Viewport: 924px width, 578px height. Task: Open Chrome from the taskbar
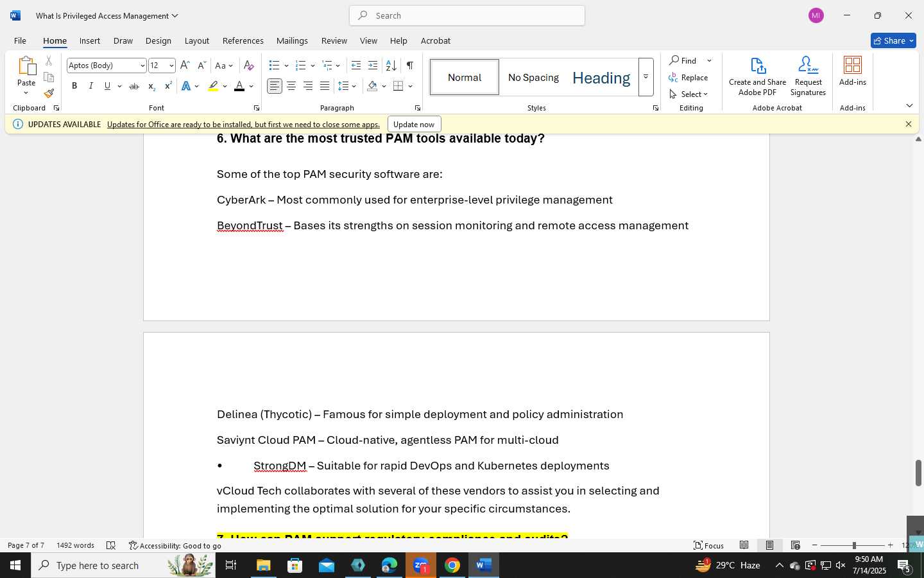pyautogui.click(x=452, y=565)
